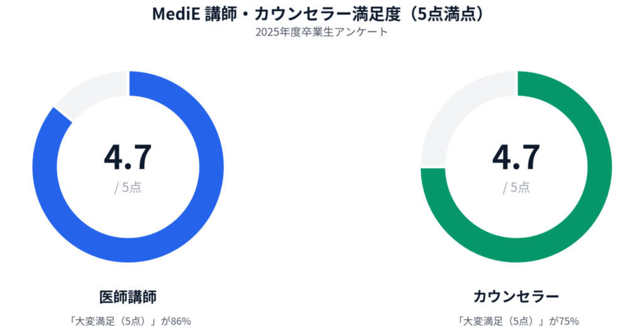
Task: Select the "医師講師" label
Action: click(x=128, y=296)
